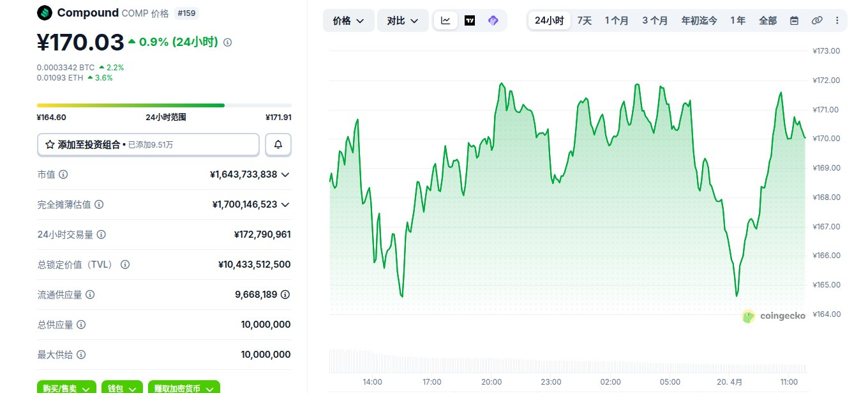The width and height of the screenshot is (868, 393).
Task: Click the ¥173.00 axis label
Action: [x=826, y=51]
